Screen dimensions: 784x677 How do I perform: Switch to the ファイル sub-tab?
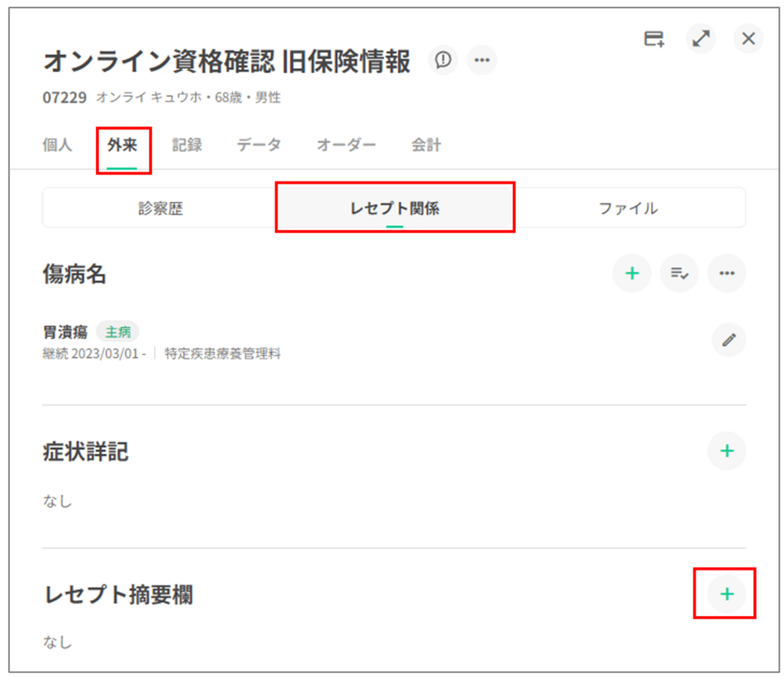[628, 208]
